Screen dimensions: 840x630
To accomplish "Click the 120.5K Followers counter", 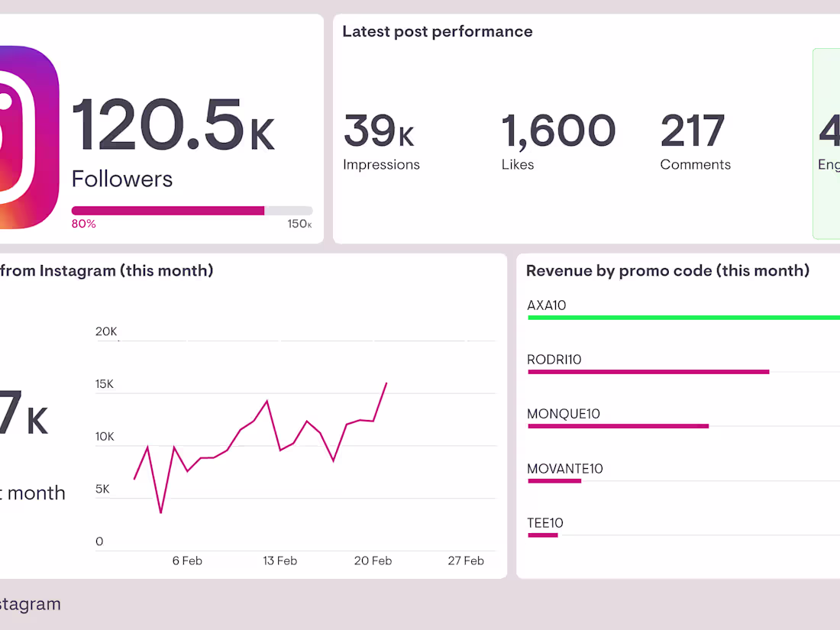I will pyautogui.click(x=173, y=130).
